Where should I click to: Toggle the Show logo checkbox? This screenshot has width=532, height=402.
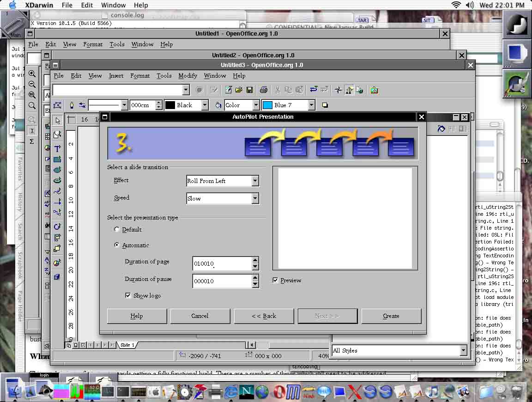(x=128, y=295)
